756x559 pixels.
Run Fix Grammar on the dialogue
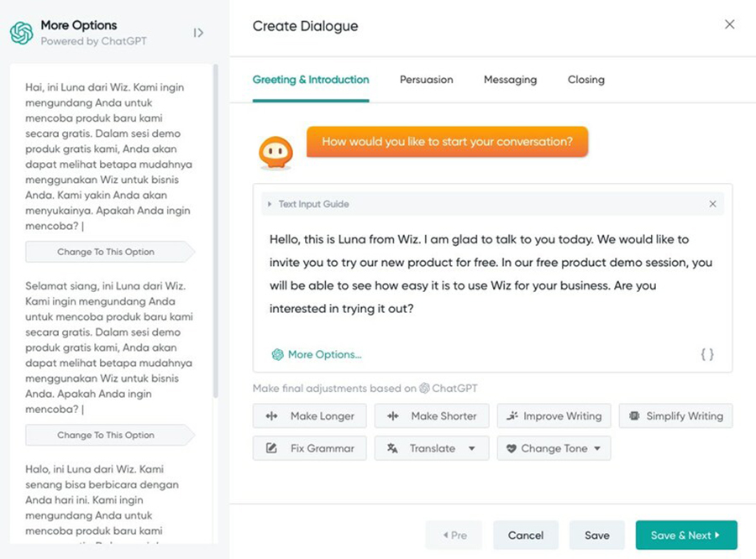(x=309, y=448)
